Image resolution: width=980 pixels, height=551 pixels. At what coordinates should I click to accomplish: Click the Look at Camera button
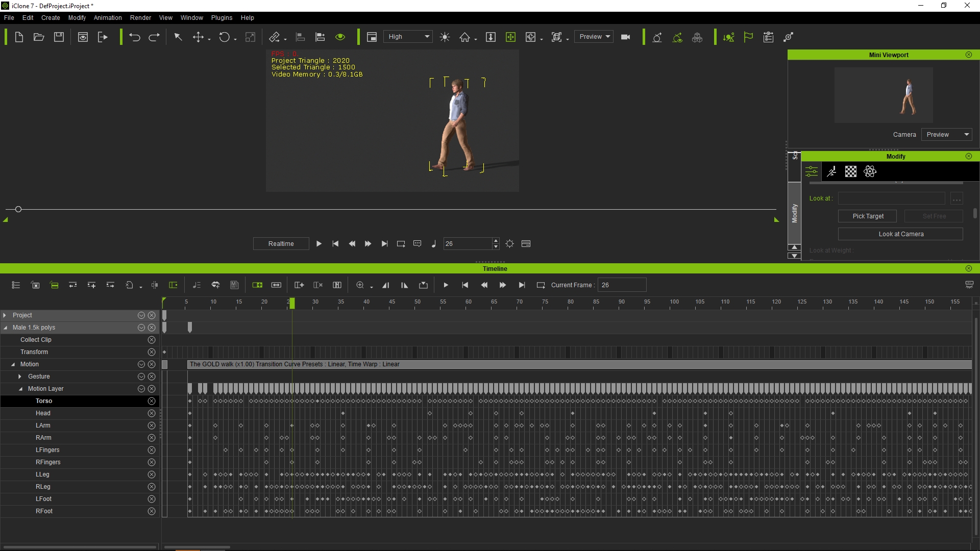coord(901,234)
